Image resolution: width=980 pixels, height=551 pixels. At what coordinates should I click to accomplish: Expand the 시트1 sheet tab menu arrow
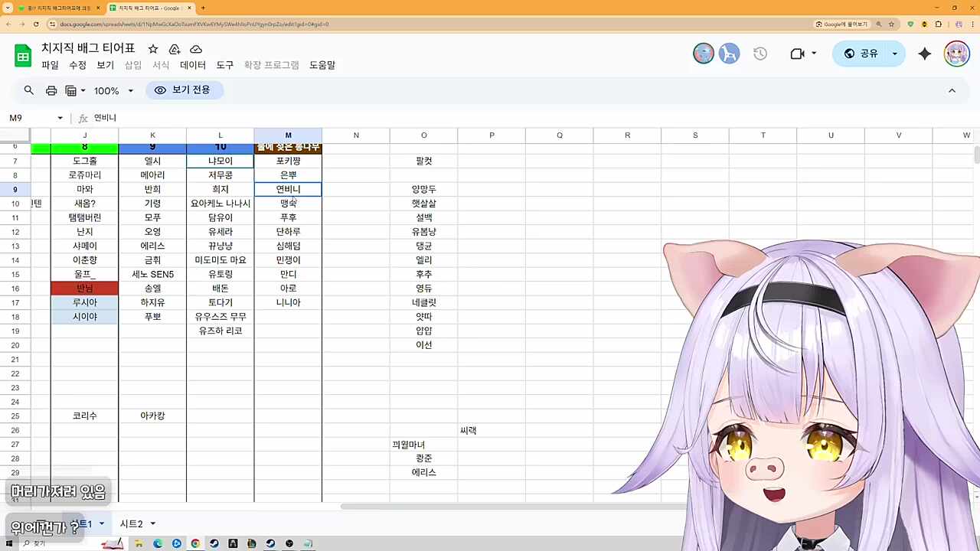tap(100, 523)
